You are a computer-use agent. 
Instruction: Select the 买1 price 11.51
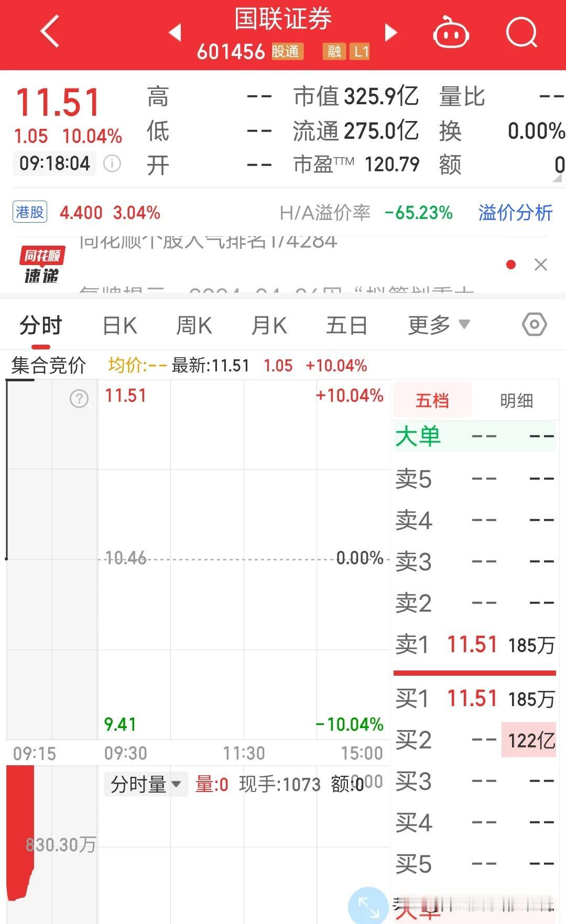472,698
